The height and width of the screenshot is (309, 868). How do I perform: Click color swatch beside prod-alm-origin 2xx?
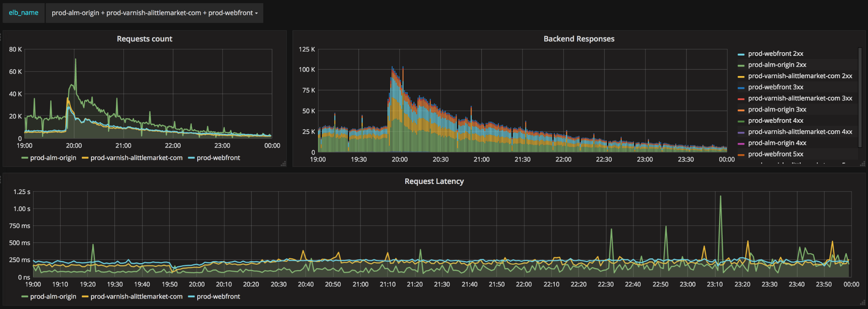tap(741, 66)
